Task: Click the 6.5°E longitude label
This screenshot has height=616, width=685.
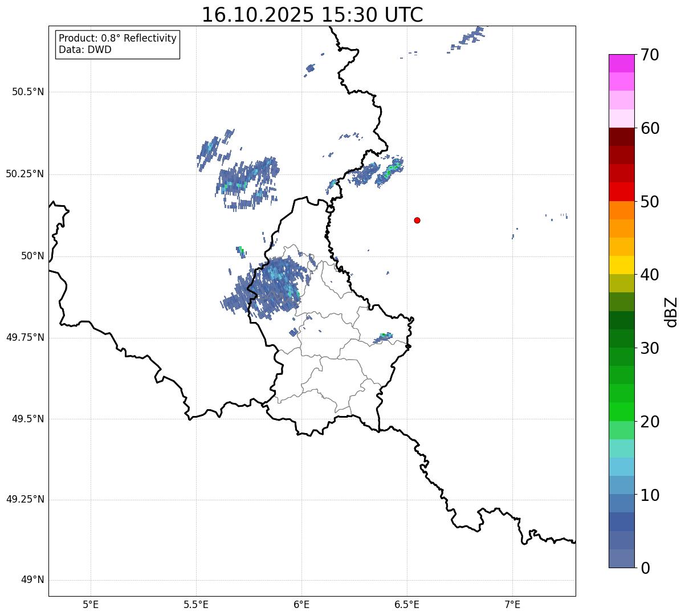Action: click(x=407, y=605)
